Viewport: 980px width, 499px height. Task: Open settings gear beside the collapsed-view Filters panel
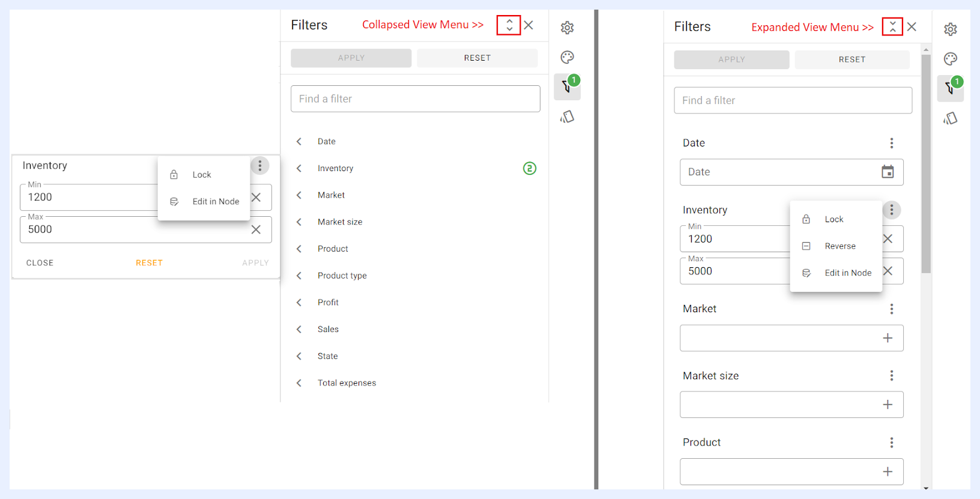[x=567, y=28]
